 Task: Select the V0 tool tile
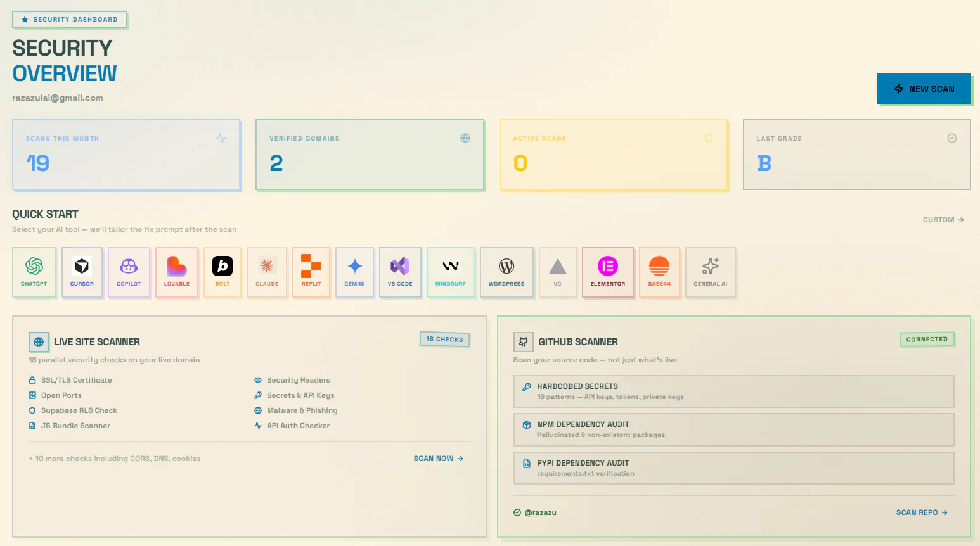pyautogui.click(x=557, y=272)
